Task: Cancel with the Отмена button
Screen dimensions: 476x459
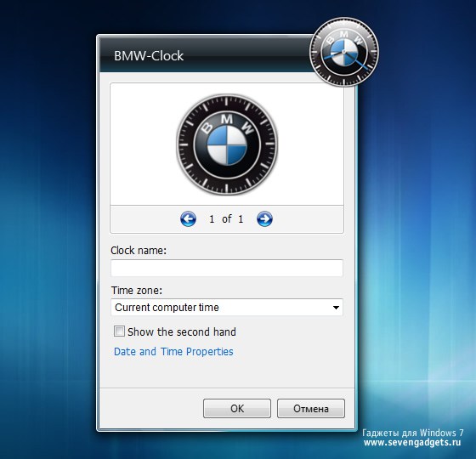Action: point(311,408)
